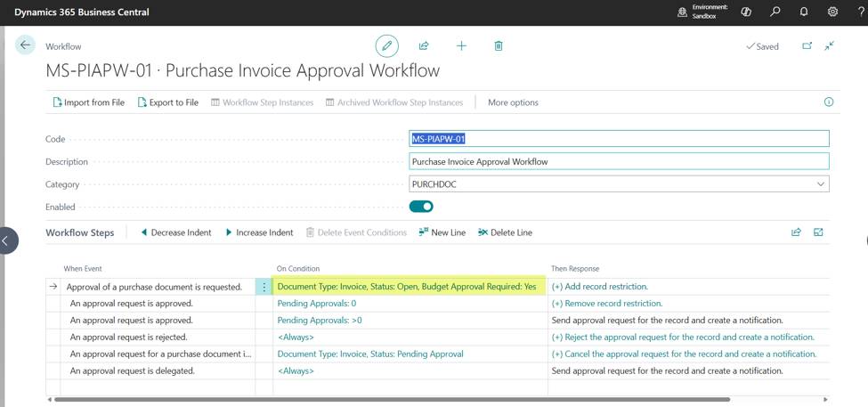This screenshot has width=868, height=407.
Task: Share the Workflow Steps list icon
Action: click(x=796, y=232)
